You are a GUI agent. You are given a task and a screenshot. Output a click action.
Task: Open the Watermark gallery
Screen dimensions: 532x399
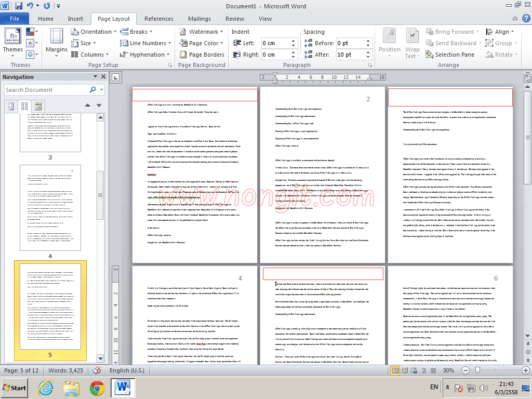pyautogui.click(x=201, y=32)
